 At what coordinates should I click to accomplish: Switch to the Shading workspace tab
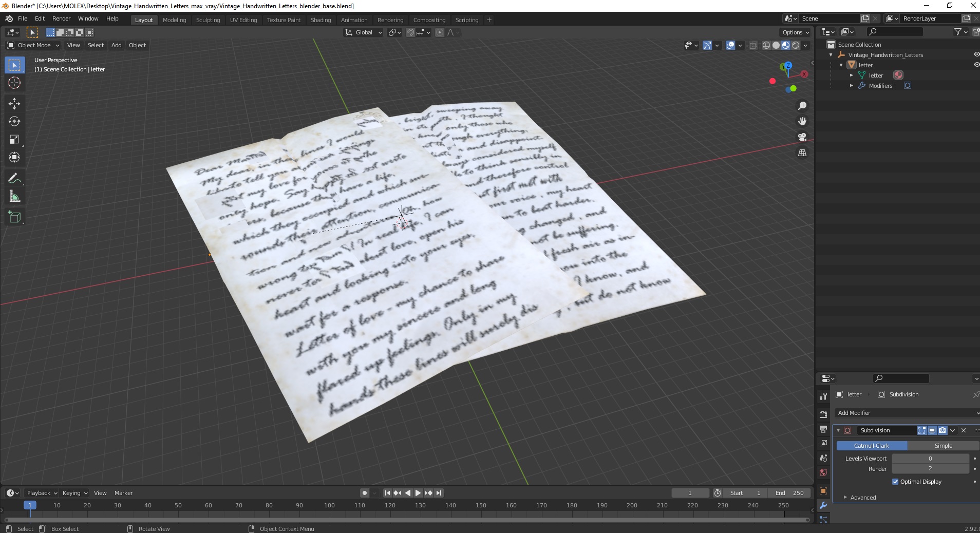[x=321, y=20]
